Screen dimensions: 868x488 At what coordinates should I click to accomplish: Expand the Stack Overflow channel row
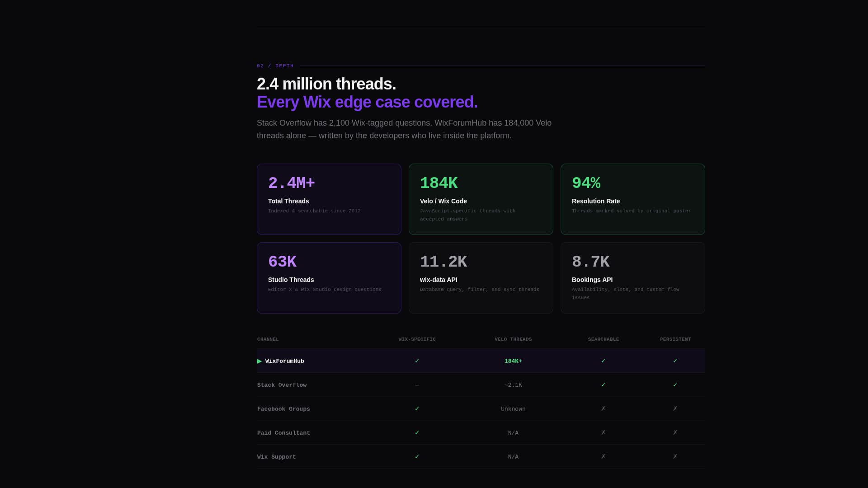pyautogui.click(x=282, y=385)
